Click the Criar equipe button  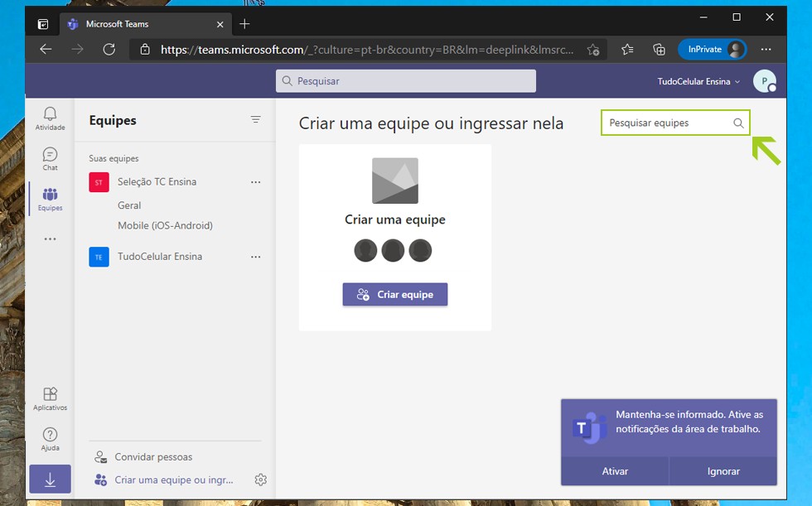coord(395,294)
